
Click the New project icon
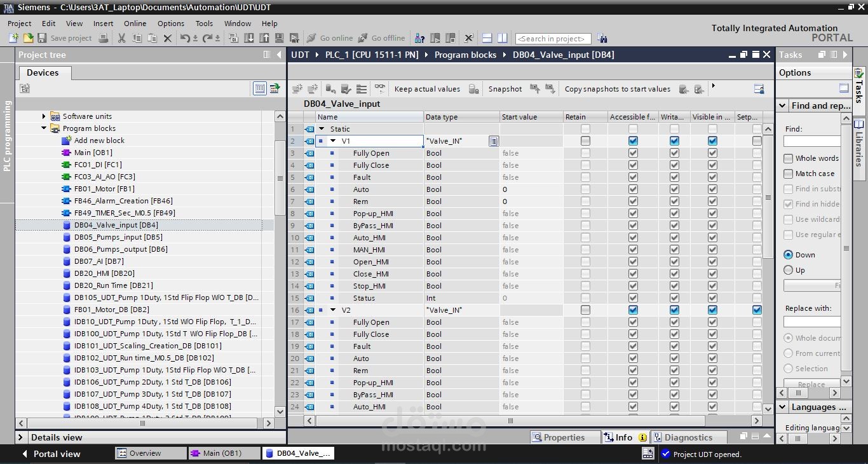coord(14,38)
